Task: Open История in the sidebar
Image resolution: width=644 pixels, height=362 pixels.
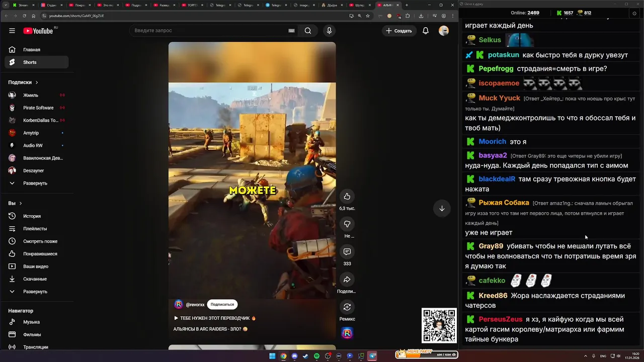Action: (x=36, y=216)
